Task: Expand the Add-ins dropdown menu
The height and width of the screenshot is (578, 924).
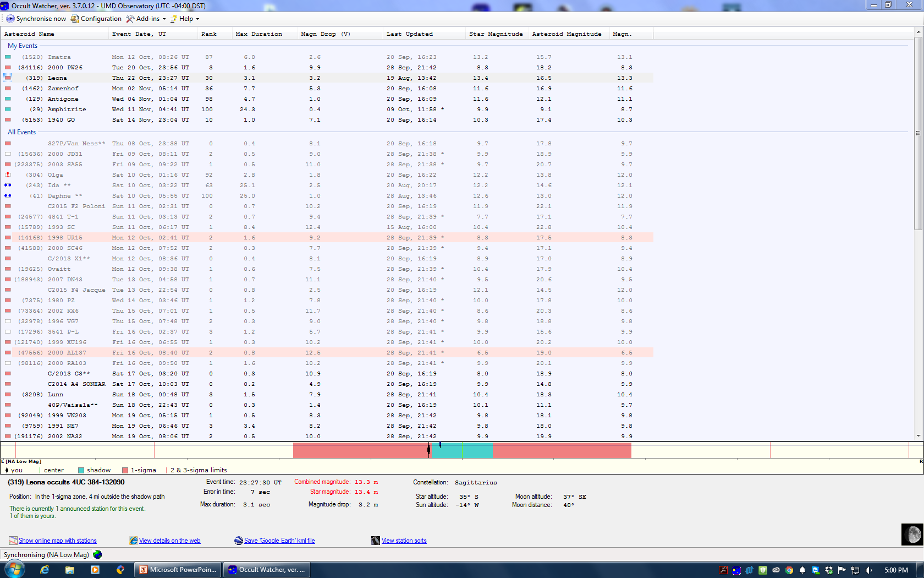Action: pos(146,19)
